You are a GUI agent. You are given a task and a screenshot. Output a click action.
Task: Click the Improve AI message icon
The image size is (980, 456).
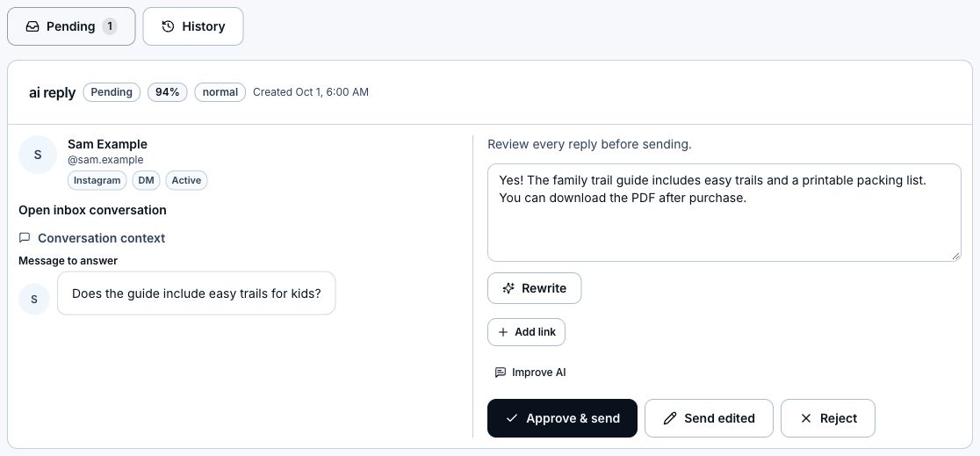pyautogui.click(x=500, y=373)
